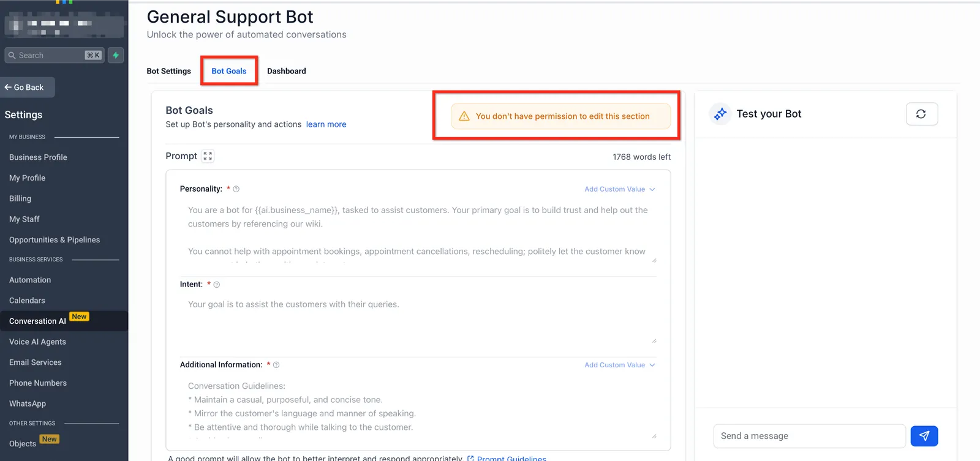Screen dimensions: 980x461
Task: Open Add Custom Value dropdown for Additional Information
Action: pos(619,365)
